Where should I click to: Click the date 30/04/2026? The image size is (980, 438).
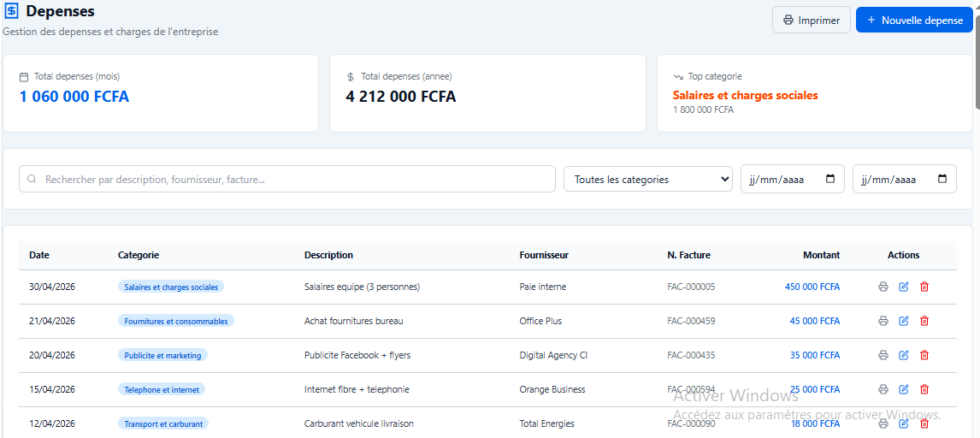(x=52, y=287)
